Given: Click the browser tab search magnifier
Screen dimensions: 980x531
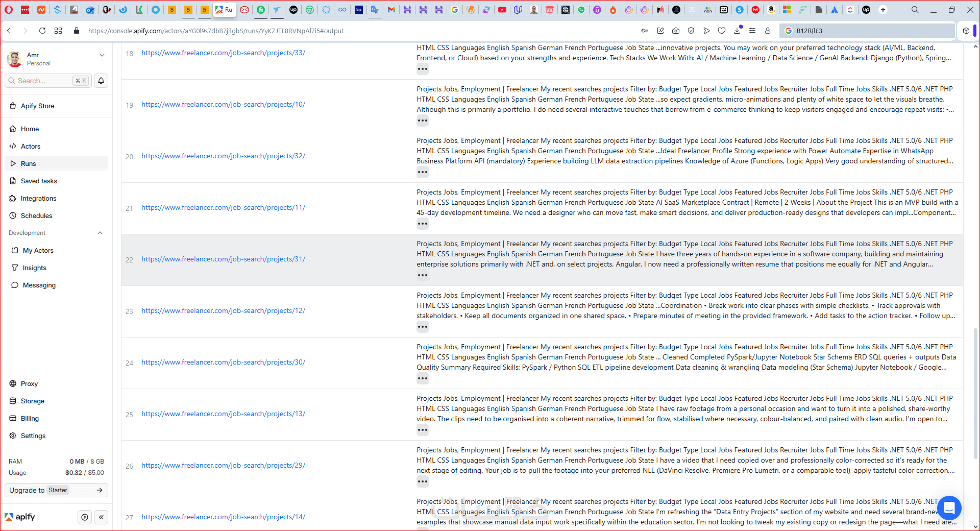Looking at the screenshot, I should pyautogui.click(x=915, y=10).
